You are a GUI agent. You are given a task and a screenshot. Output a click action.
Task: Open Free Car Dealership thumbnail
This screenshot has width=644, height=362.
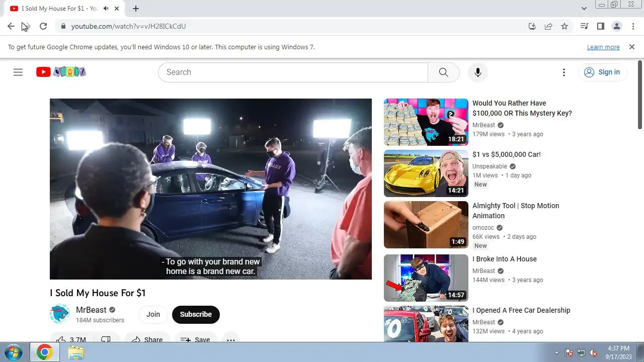pyautogui.click(x=426, y=324)
